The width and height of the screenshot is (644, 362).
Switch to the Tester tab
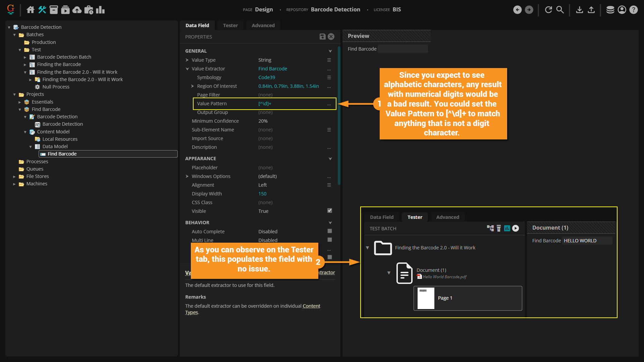tap(230, 25)
